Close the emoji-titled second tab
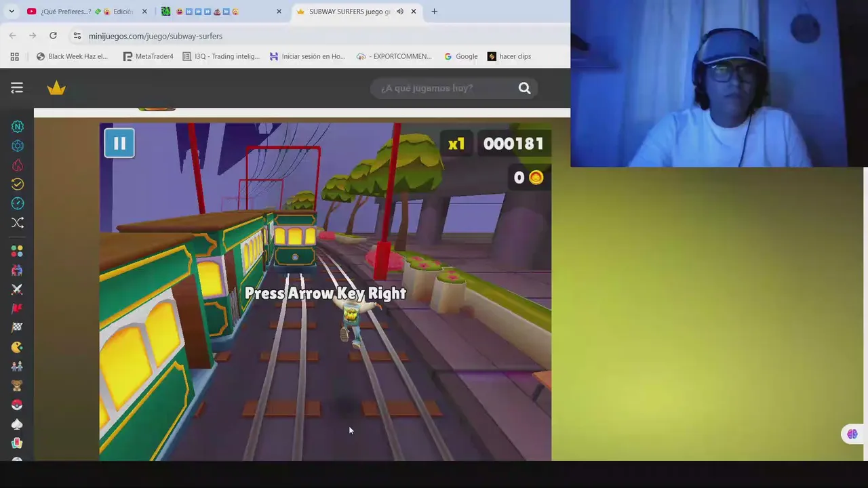Image resolution: width=868 pixels, height=488 pixels. tap(279, 12)
